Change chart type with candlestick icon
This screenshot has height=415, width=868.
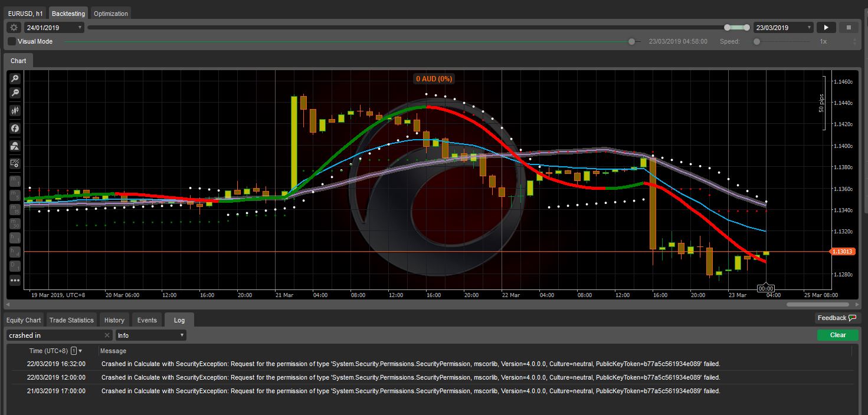click(15, 110)
